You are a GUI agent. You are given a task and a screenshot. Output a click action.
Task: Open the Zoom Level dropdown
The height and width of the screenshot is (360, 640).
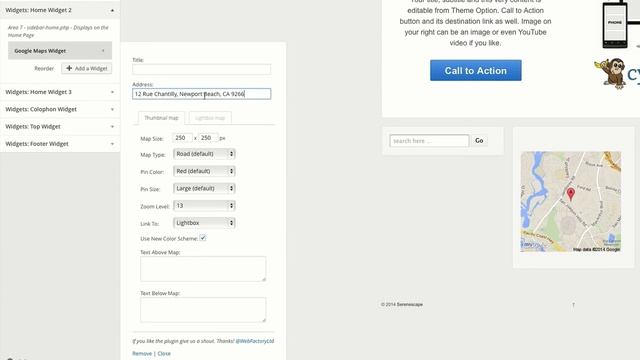(x=204, y=206)
